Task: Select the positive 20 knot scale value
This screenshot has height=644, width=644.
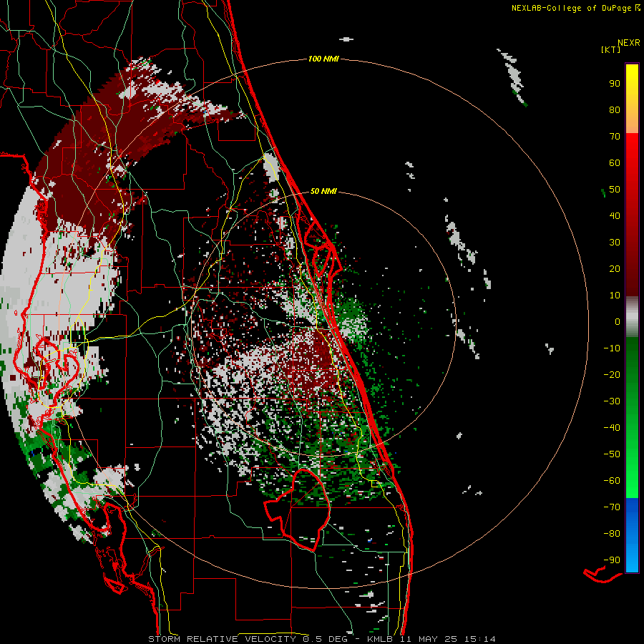Action: pos(615,268)
